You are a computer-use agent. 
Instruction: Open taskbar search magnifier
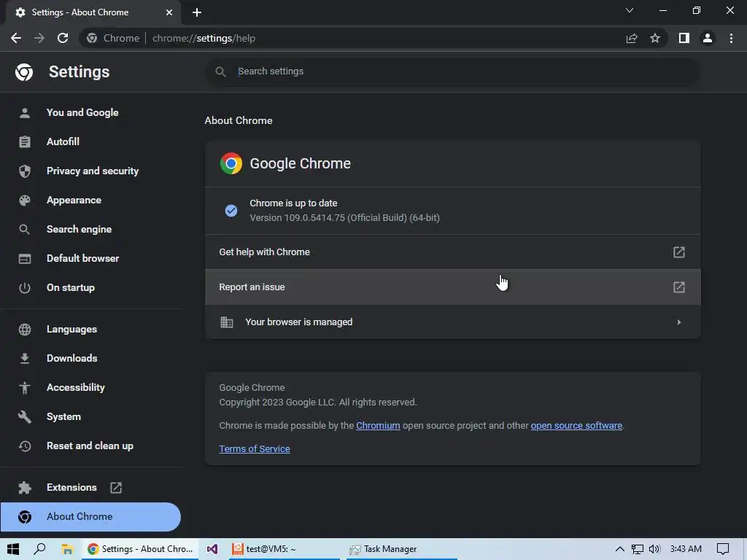[x=39, y=549]
